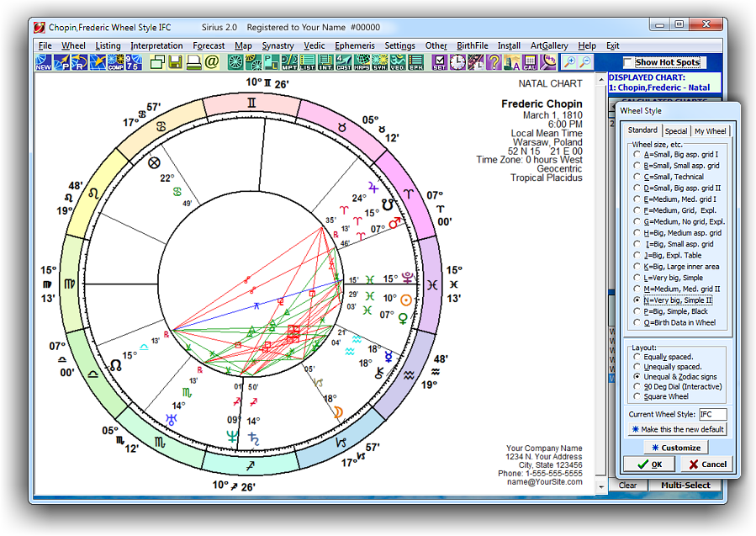This screenshot has width=756, height=536.
Task: Select Q=Birth Data in Wheel option
Action: click(675, 322)
